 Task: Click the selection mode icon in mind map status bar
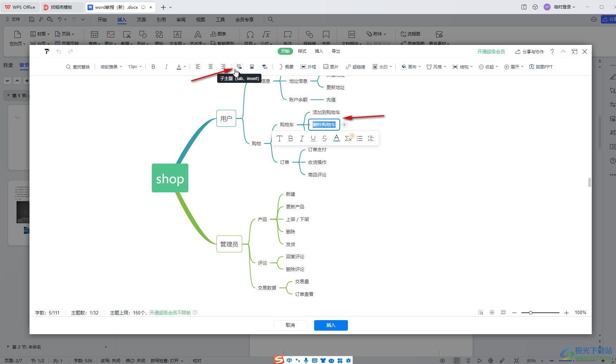(x=481, y=312)
